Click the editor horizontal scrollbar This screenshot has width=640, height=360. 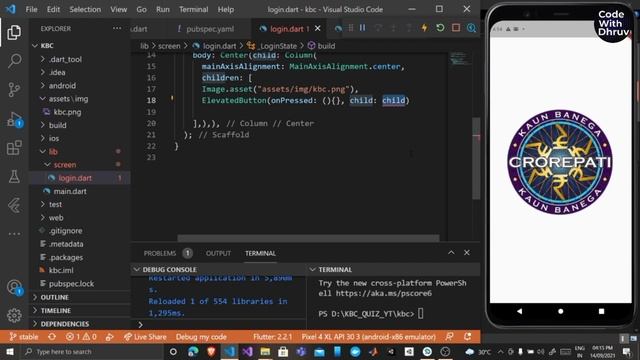click(309, 238)
